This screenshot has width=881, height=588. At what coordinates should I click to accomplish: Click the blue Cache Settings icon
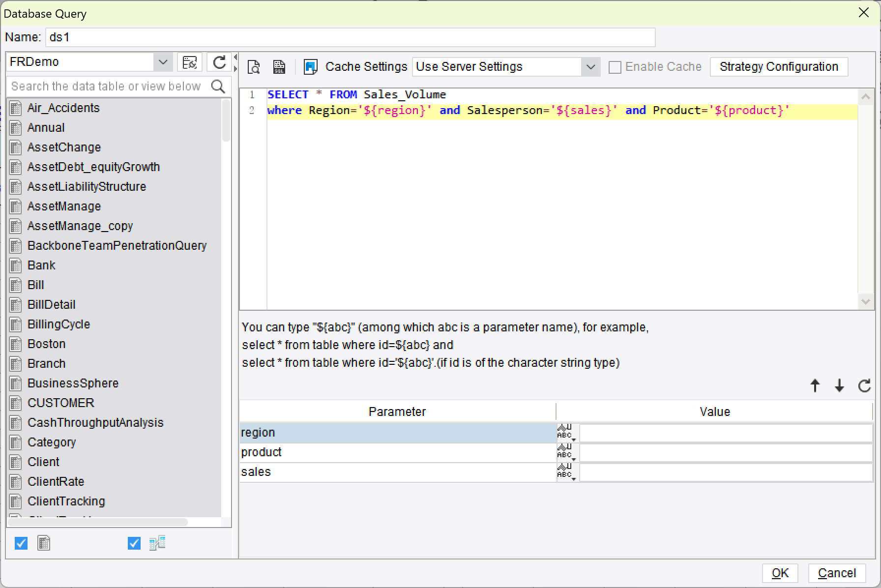coord(310,67)
